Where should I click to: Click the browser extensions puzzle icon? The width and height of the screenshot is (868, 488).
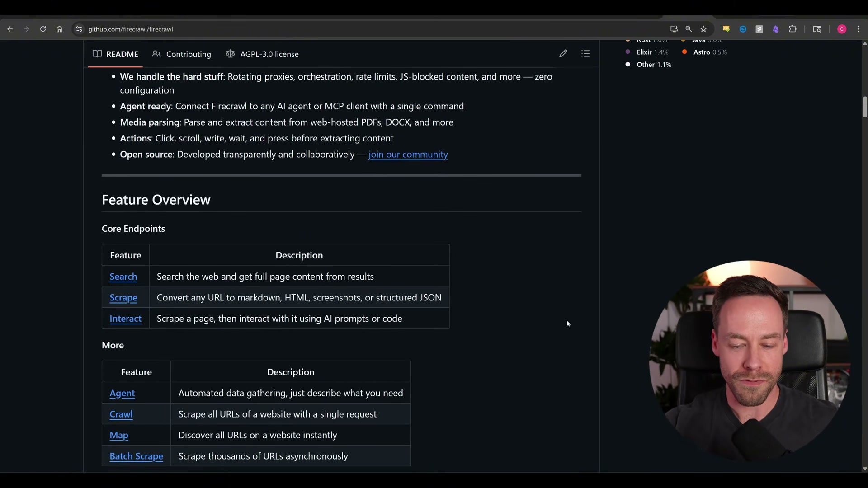coord(793,28)
